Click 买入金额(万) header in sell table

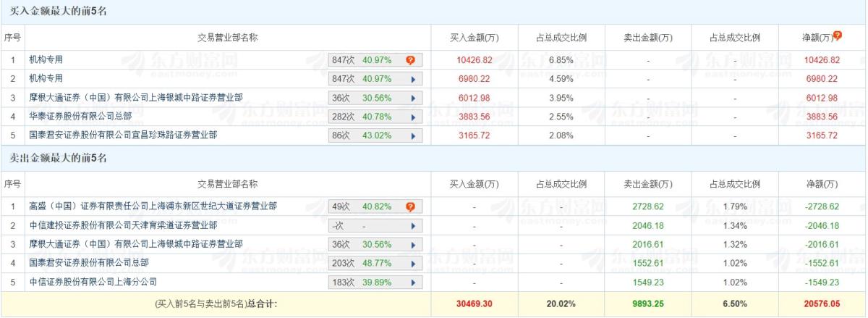point(475,184)
